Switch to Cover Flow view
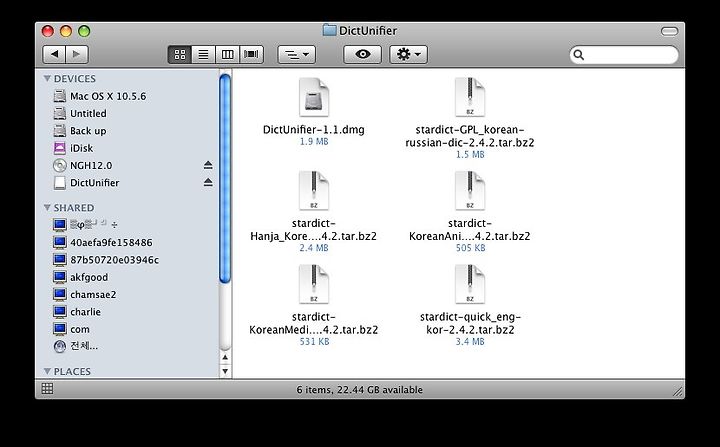The width and height of the screenshot is (720, 447). click(x=251, y=55)
